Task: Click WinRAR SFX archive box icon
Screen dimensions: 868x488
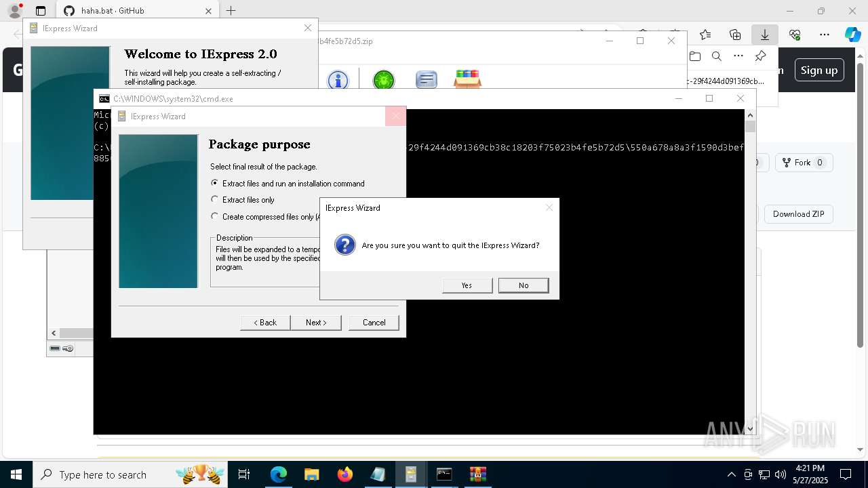Action: point(467,79)
